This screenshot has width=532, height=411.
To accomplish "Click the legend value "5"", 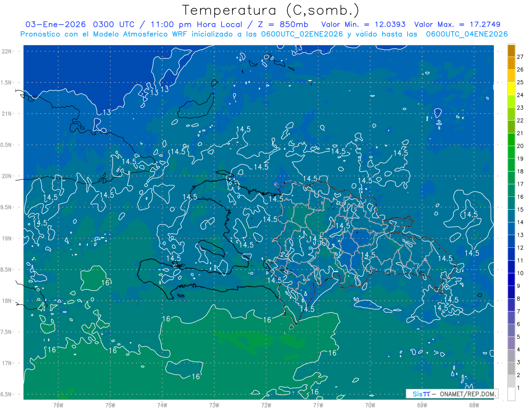I will (x=520, y=337).
